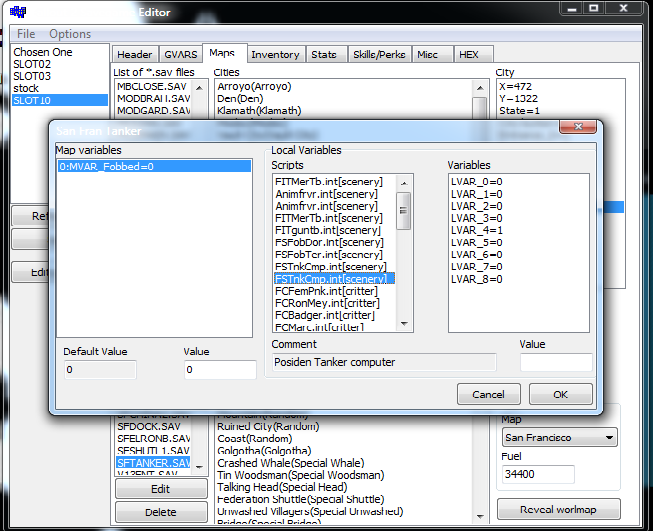Select SFELRONB.SAV file
Screen dimensions: 653x531
tap(153, 439)
